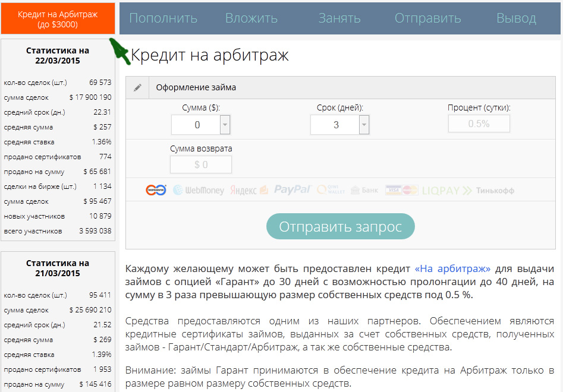The image size is (563, 392).
Task: Click the Статистика на 22/03/2015 header
Action: (58, 56)
